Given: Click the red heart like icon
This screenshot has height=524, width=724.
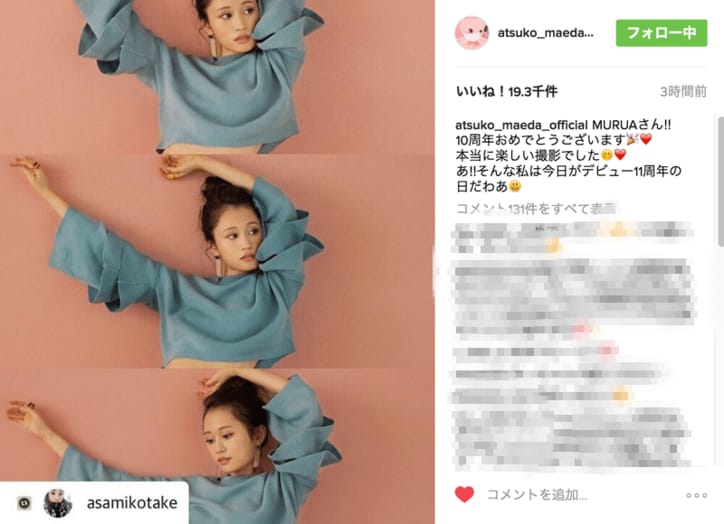Looking at the screenshot, I should click(465, 494).
